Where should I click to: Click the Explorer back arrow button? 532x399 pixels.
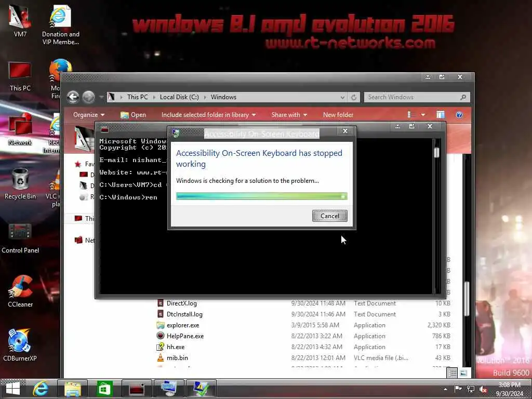(73, 97)
